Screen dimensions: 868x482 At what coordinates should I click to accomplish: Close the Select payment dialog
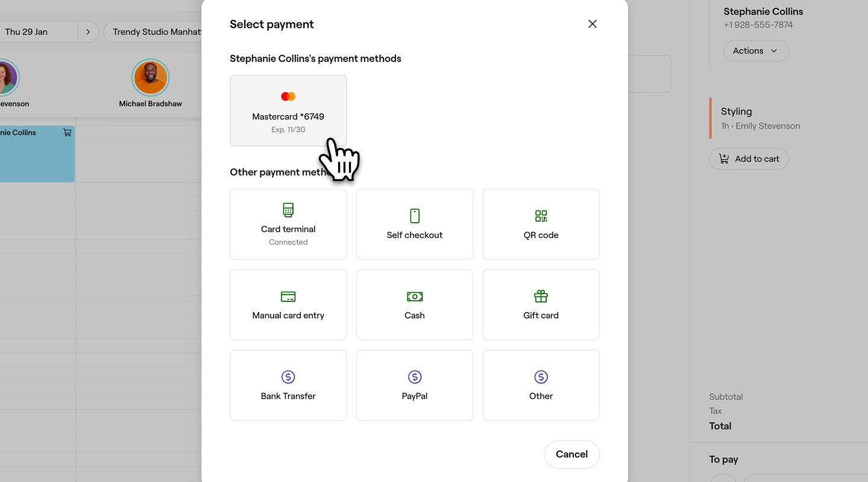(592, 23)
